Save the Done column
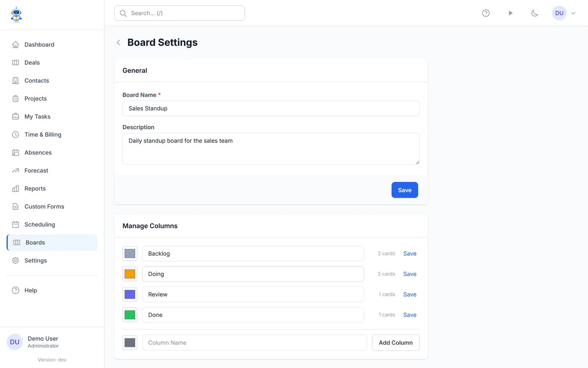 click(410, 315)
